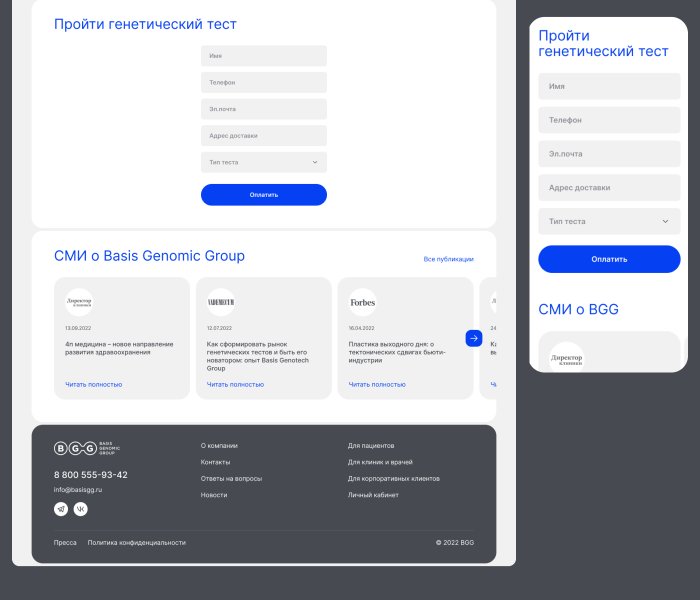700x600 pixels.
Task: Click the mobile Оплатить button
Action: pos(609,259)
